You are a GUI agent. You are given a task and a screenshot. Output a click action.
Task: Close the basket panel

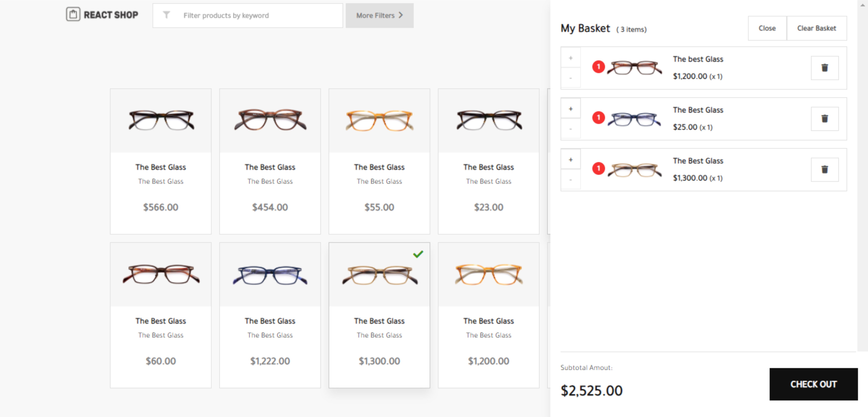click(767, 28)
